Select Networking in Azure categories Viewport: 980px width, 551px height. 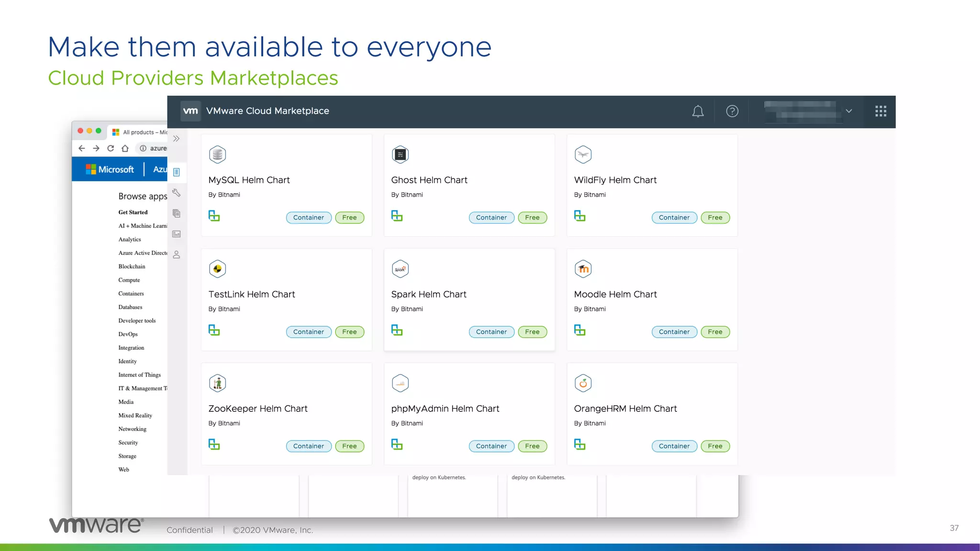click(x=133, y=429)
